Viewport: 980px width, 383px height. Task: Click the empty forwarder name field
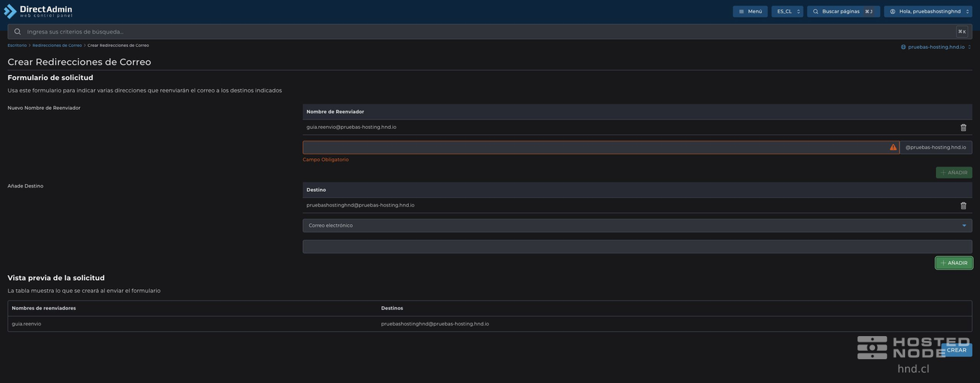[x=601, y=147]
